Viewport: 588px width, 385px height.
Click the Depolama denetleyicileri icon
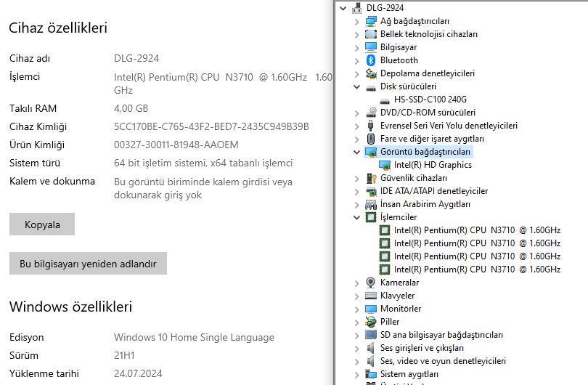pyautogui.click(x=371, y=73)
